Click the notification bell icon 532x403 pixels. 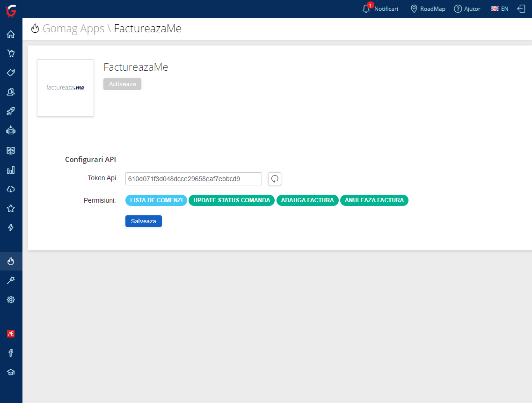366,8
